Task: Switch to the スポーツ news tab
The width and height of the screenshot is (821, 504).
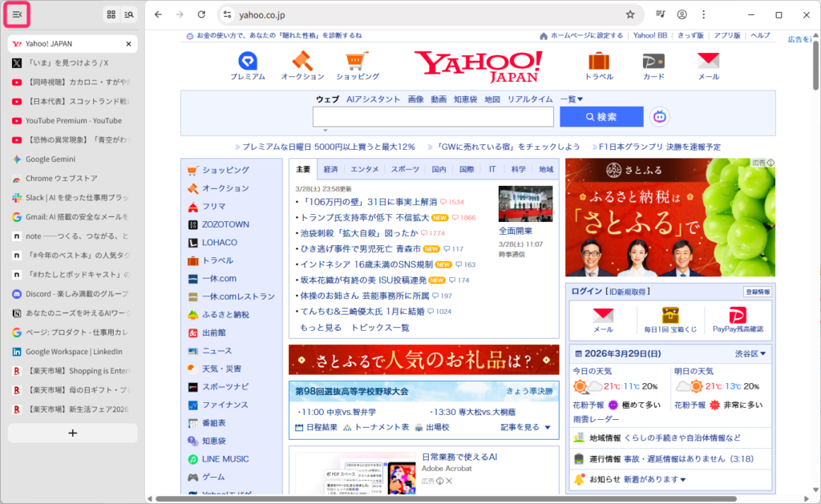Action: pyautogui.click(x=405, y=170)
